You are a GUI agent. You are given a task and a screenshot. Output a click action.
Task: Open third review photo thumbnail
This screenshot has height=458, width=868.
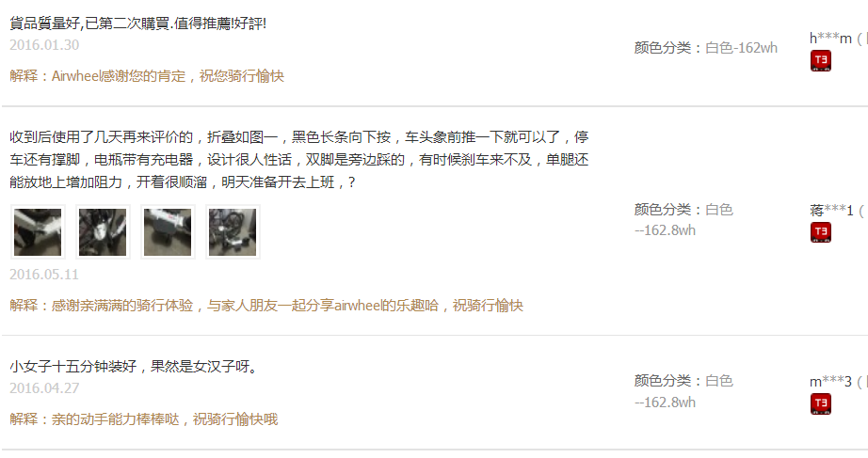click(168, 232)
